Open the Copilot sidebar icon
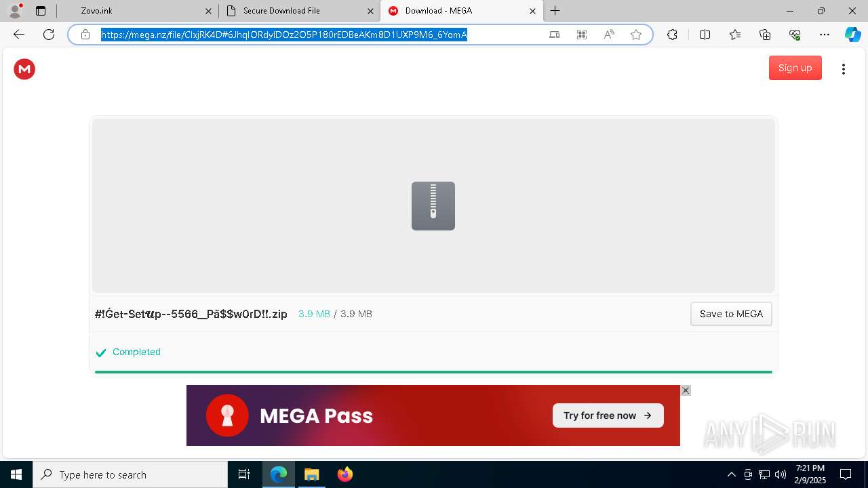The image size is (868, 488). 852,35
